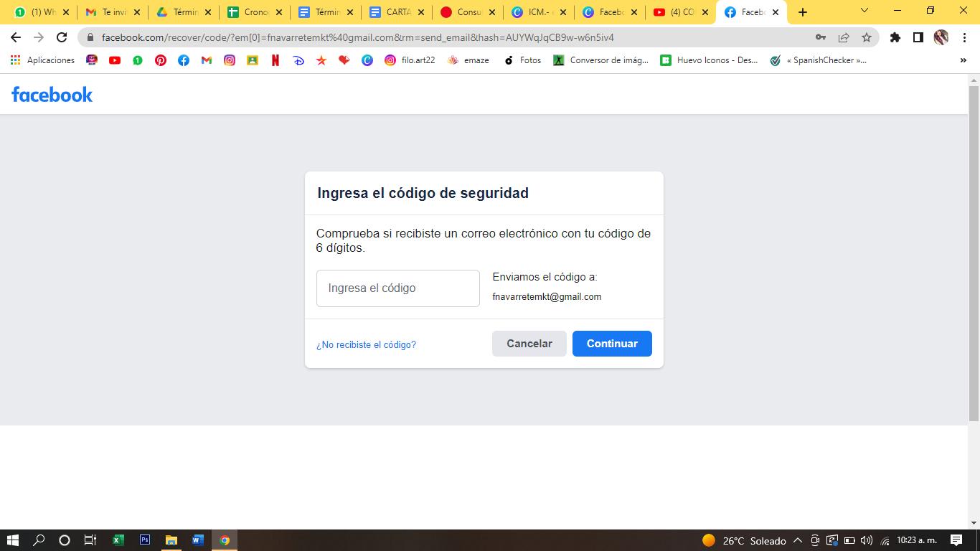Close the active Facebook tab
The width and height of the screenshot is (980, 551).
[776, 12]
